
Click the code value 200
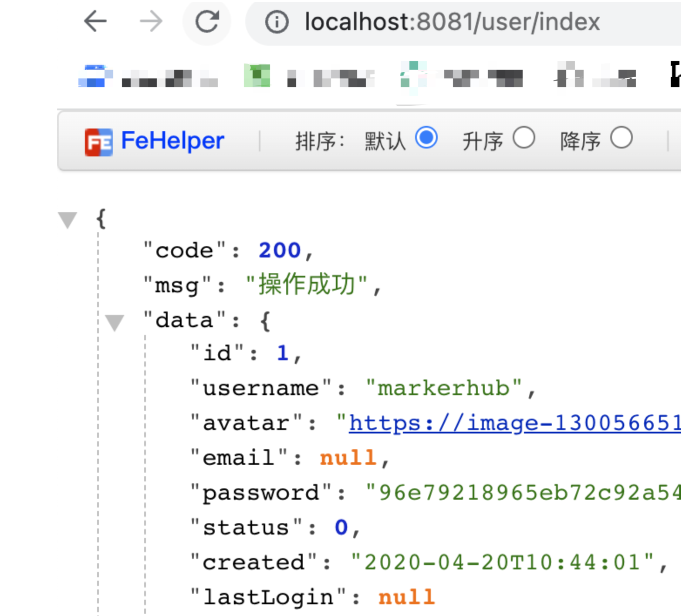280,250
